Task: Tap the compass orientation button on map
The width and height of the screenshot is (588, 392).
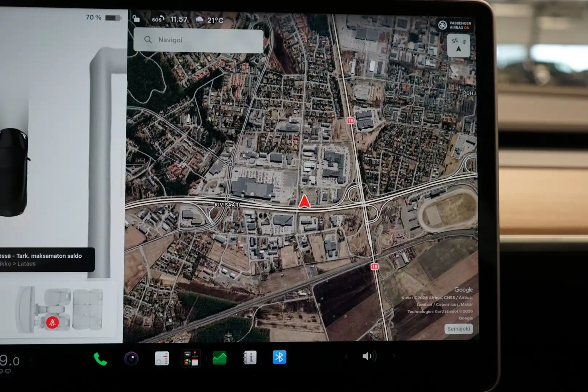Action: tap(458, 46)
